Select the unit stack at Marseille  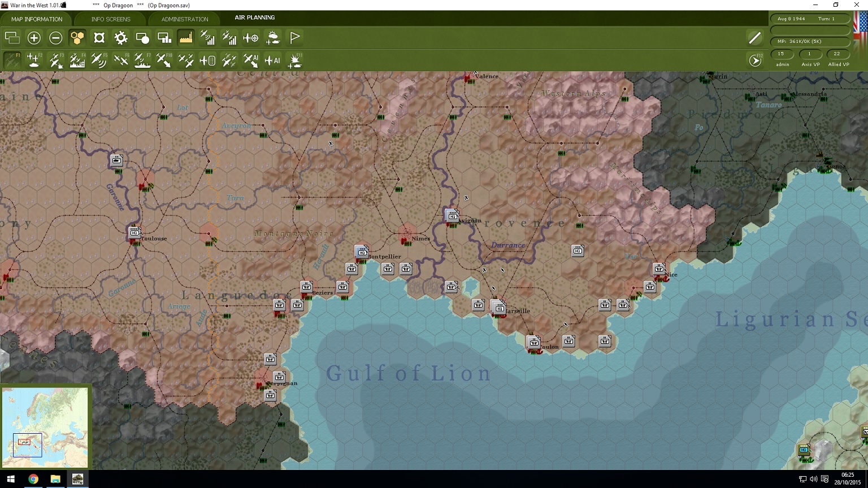click(x=498, y=307)
